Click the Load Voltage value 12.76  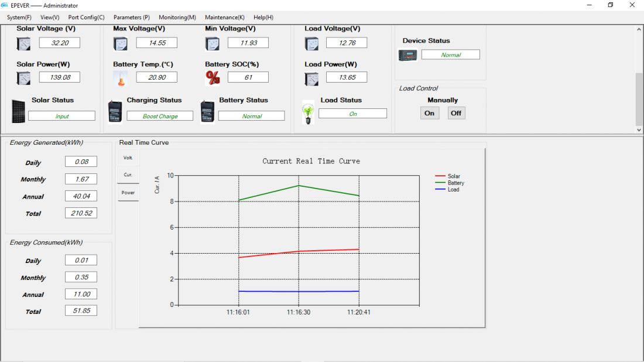(347, 43)
